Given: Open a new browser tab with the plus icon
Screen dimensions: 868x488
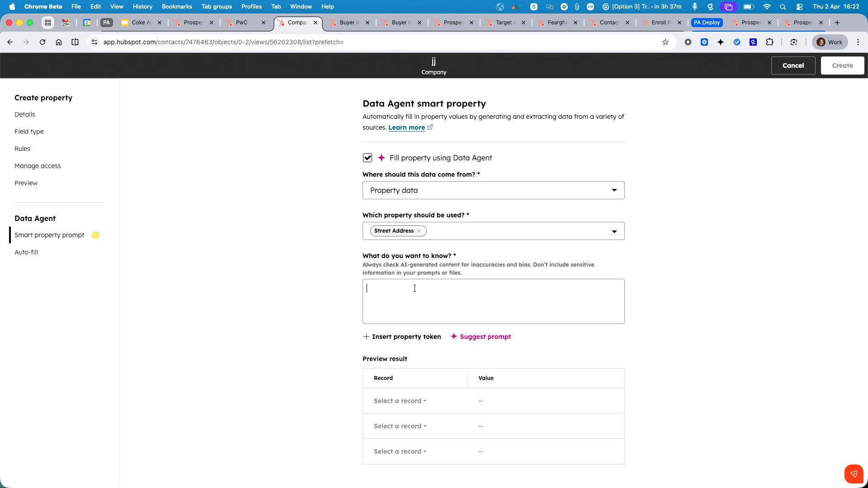Looking at the screenshot, I should coord(837,23).
